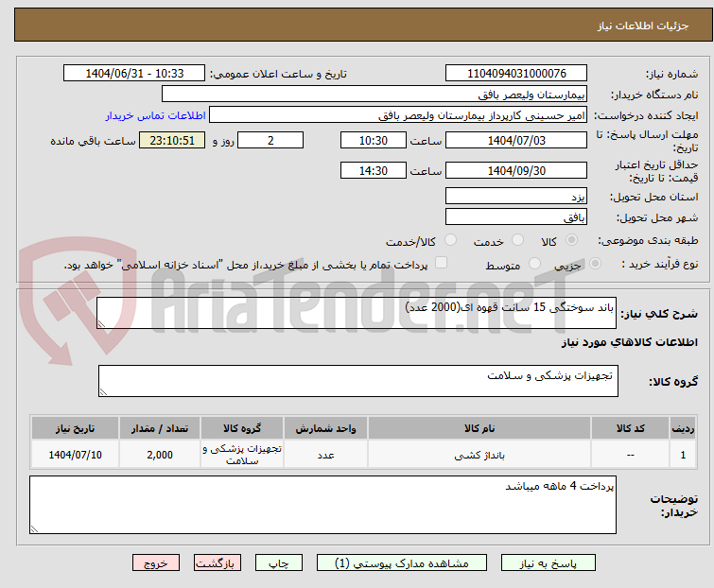Click the 2,000 quantity cell
The image size is (714, 588).
tap(160, 455)
